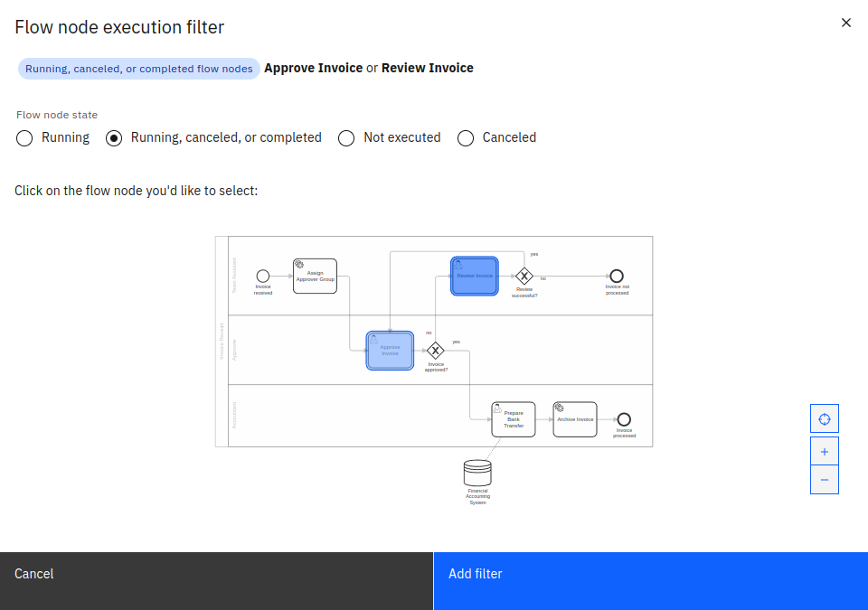
Task: Select the Invoice processed end event
Action: point(624,418)
